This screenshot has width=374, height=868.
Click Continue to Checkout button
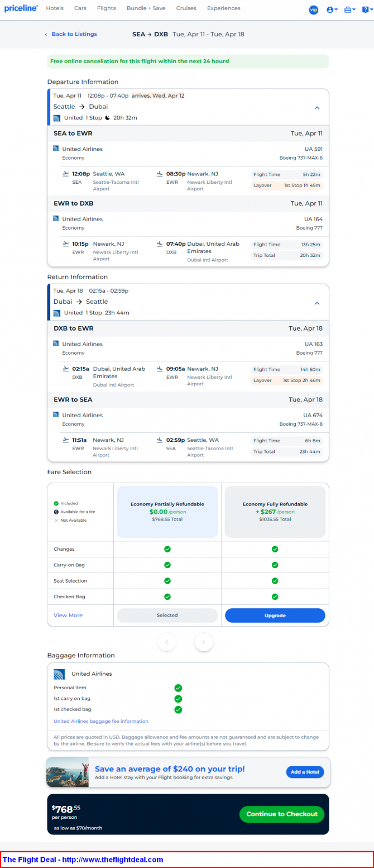(282, 814)
